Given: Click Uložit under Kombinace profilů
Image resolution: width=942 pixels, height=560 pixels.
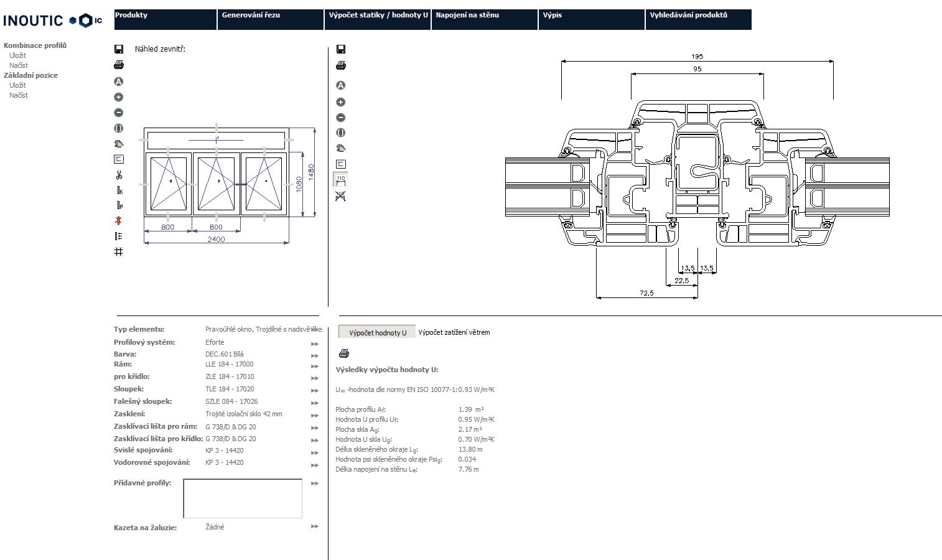Looking at the screenshot, I should pyautogui.click(x=17, y=55).
